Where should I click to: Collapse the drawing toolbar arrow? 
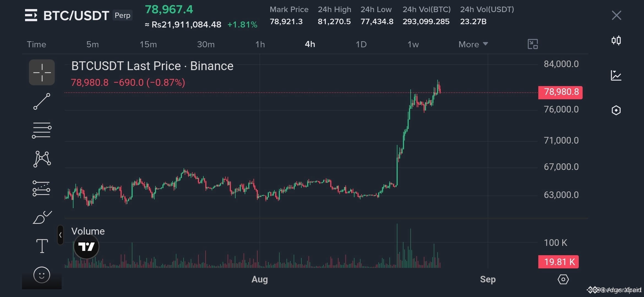tap(60, 235)
